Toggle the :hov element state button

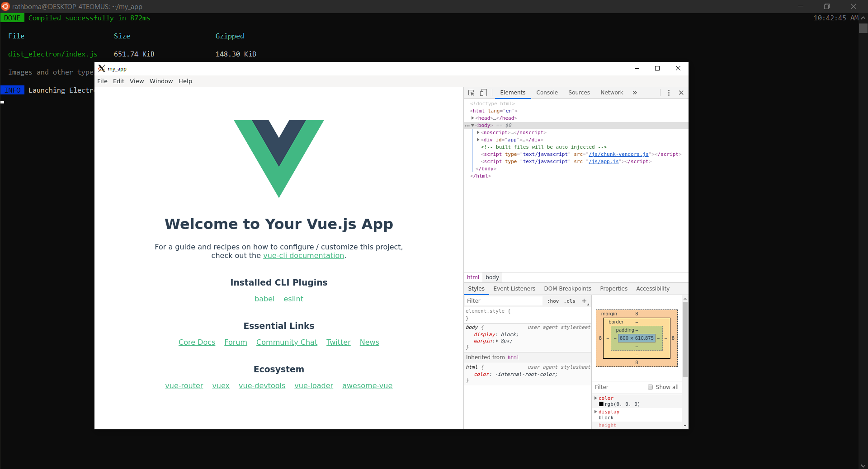pyautogui.click(x=553, y=301)
